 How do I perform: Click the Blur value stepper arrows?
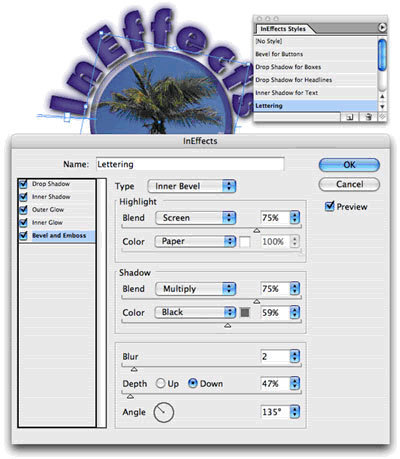point(295,356)
